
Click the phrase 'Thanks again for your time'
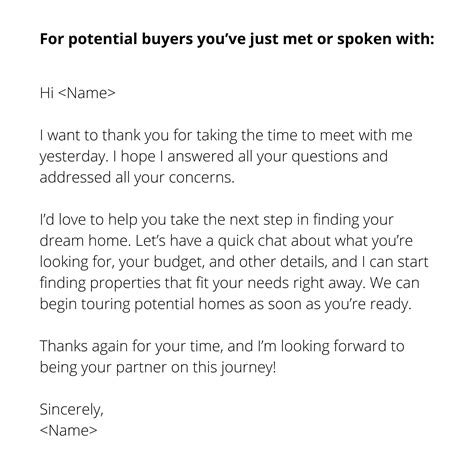point(131,346)
